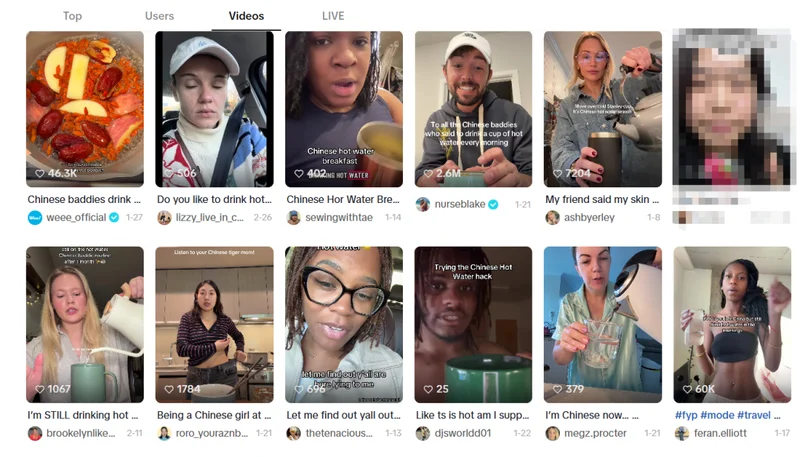Switch to the Users tab

click(x=159, y=16)
